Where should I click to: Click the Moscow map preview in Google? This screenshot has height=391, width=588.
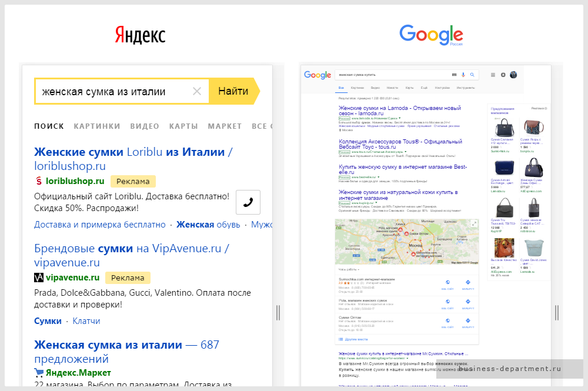[x=407, y=242]
